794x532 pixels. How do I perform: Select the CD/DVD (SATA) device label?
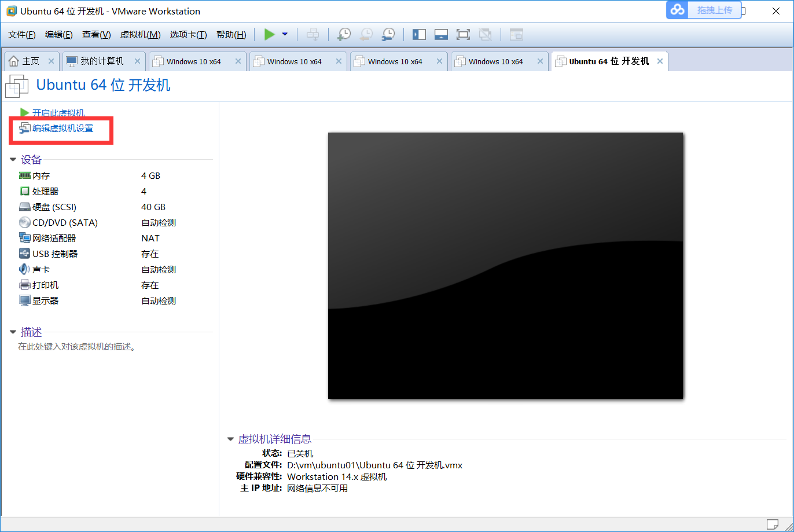coord(65,222)
